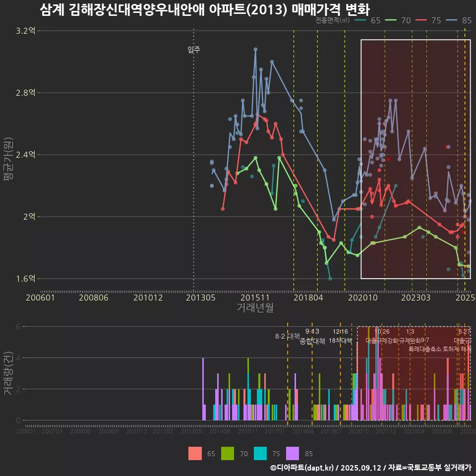Click the purple 85 bar legend swatch

point(293,454)
